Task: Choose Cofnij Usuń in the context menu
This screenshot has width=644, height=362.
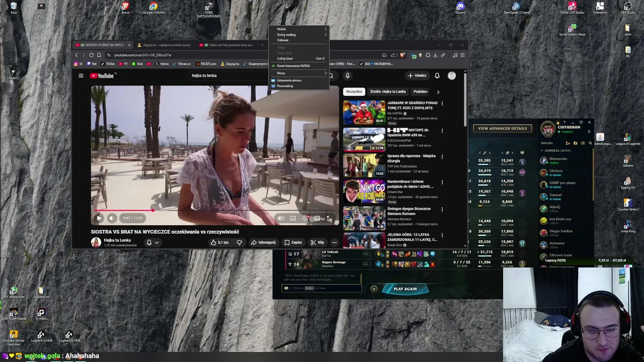Action: tap(299, 58)
